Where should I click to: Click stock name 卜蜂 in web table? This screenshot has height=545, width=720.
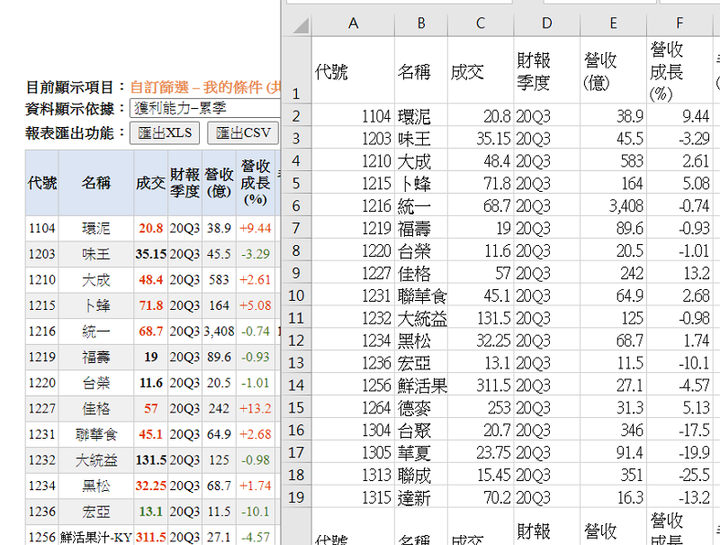(x=96, y=305)
